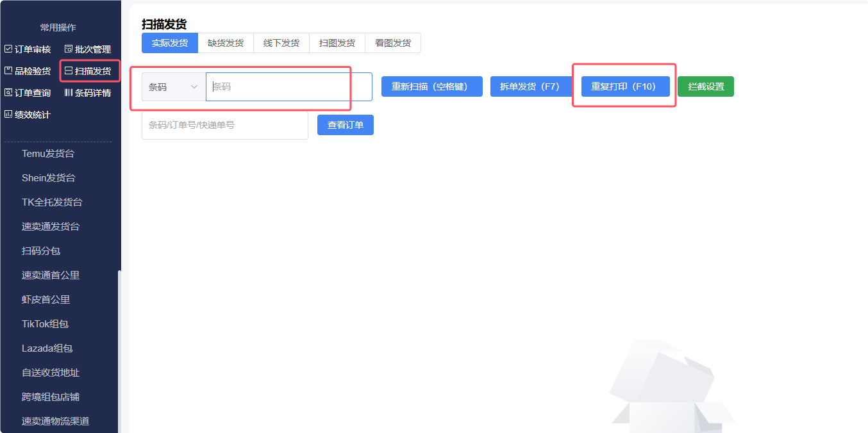Open 条码详情 shortcut label
The width and height of the screenshot is (868, 433).
tap(93, 93)
